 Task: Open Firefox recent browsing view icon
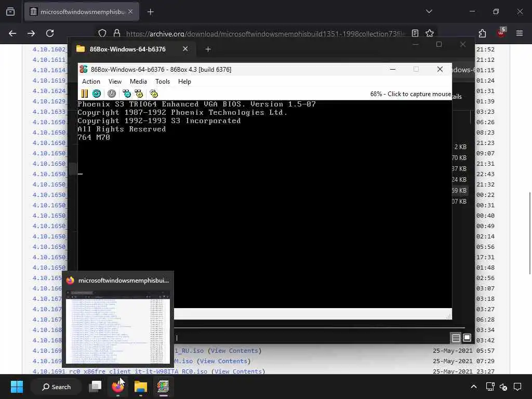[10, 12]
